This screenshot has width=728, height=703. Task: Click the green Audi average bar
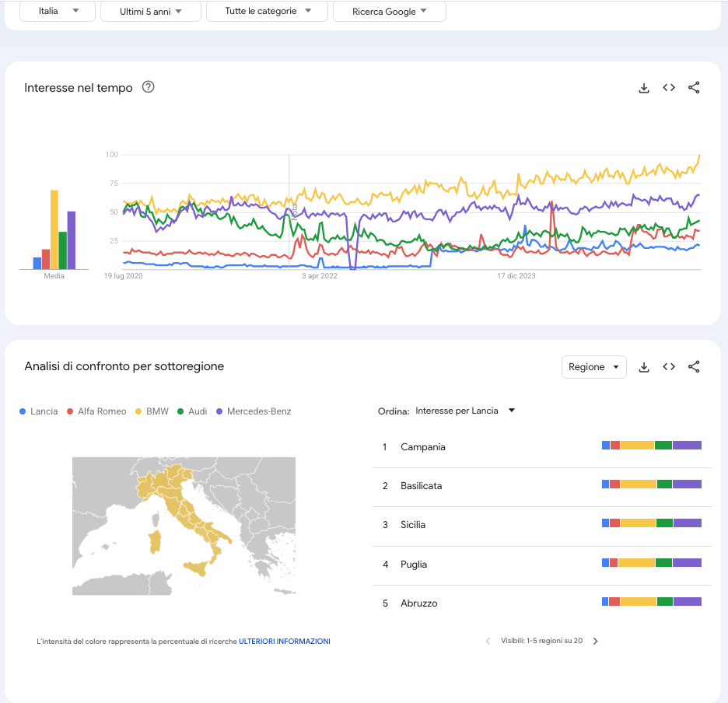[x=63, y=250]
